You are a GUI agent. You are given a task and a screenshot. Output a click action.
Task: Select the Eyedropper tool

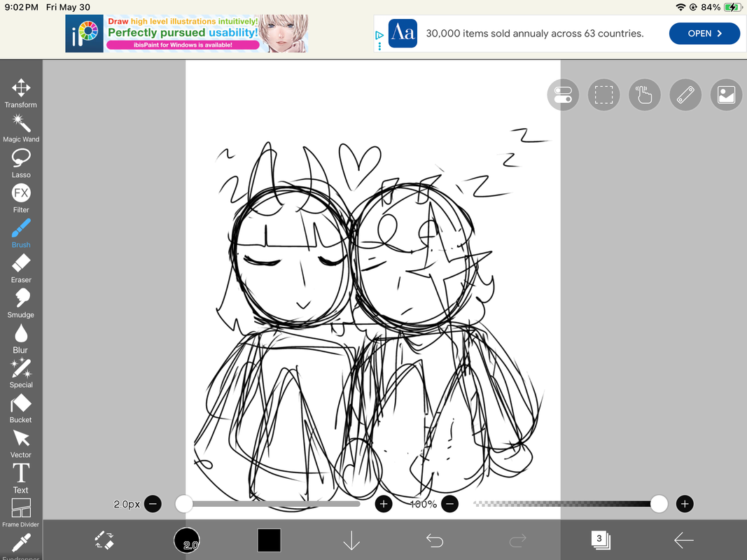21,546
